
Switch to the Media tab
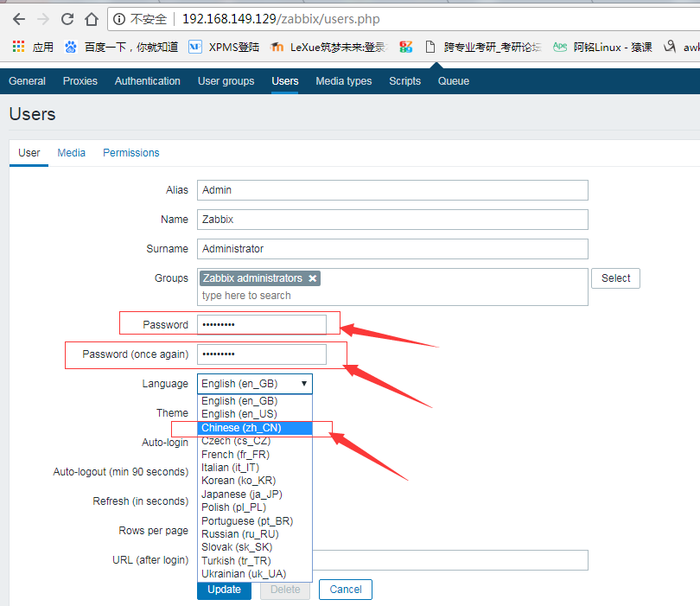point(72,153)
